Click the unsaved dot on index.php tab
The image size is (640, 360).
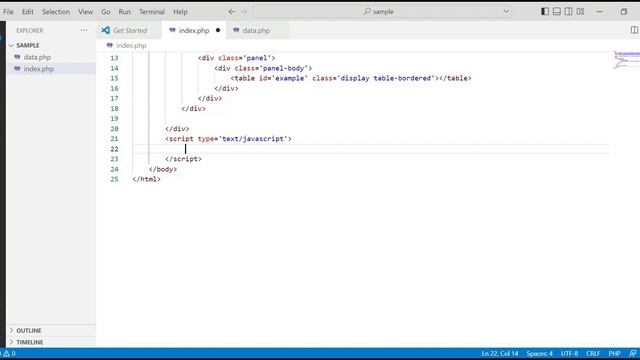click(218, 30)
